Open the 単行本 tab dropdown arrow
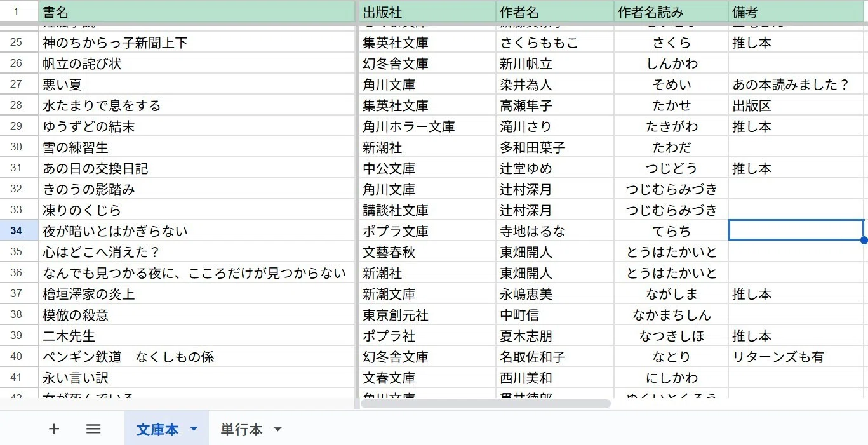Image resolution: width=868 pixels, height=445 pixels. (277, 430)
